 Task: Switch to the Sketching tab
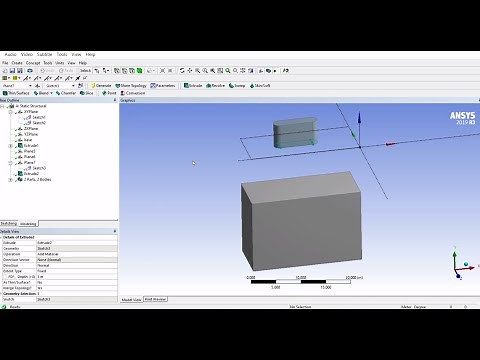coord(9,224)
